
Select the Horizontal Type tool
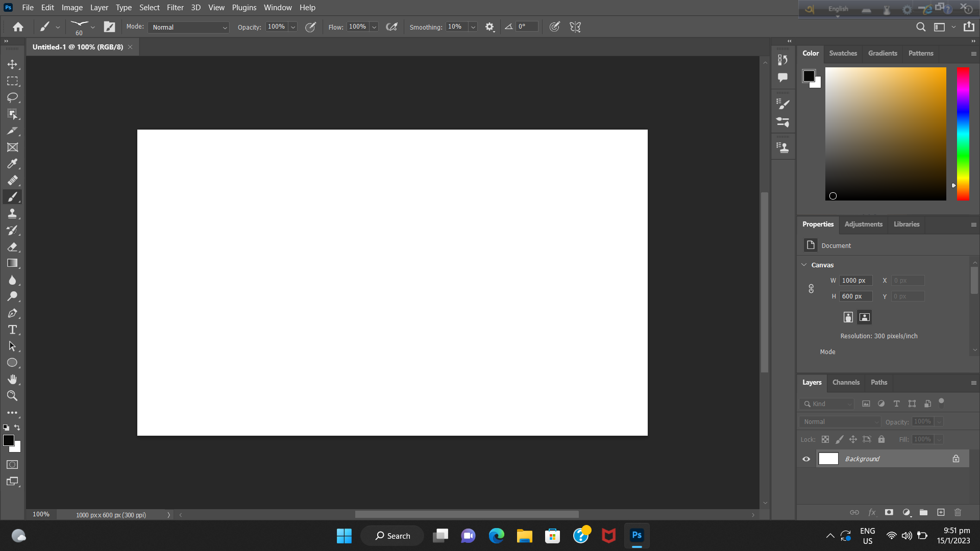tap(13, 330)
